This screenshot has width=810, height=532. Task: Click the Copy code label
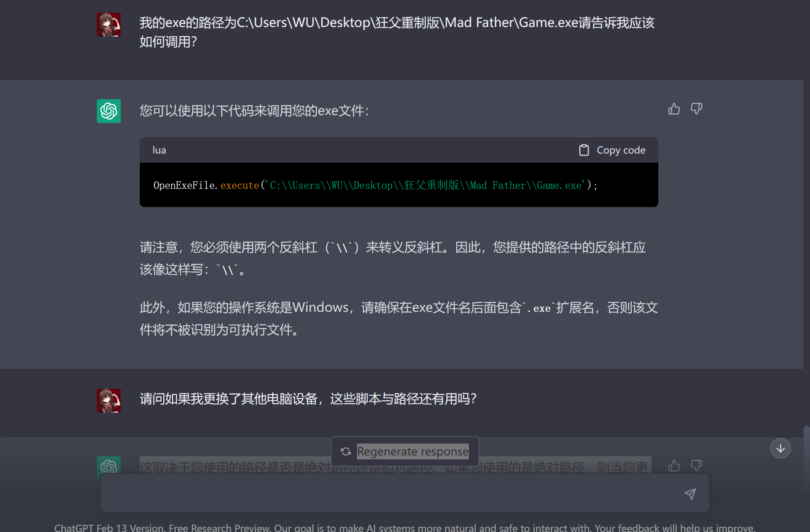click(x=621, y=150)
